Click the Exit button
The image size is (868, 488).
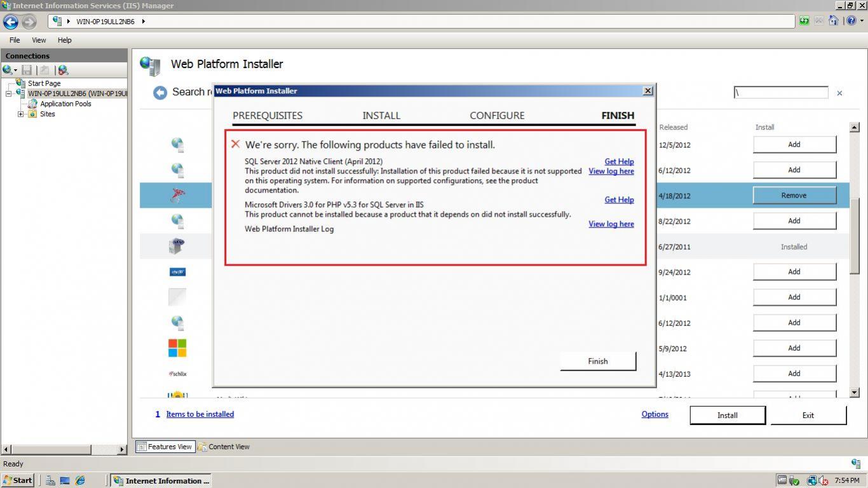808,415
